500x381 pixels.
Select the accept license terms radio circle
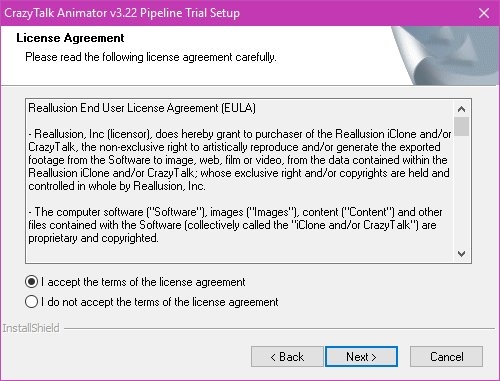click(x=31, y=282)
